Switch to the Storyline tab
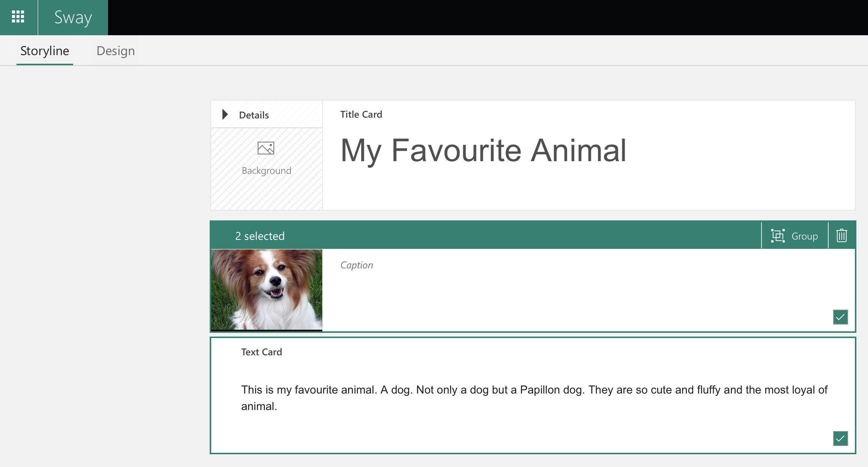The height and width of the screenshot is (467, 868). [x=45, y=51]
